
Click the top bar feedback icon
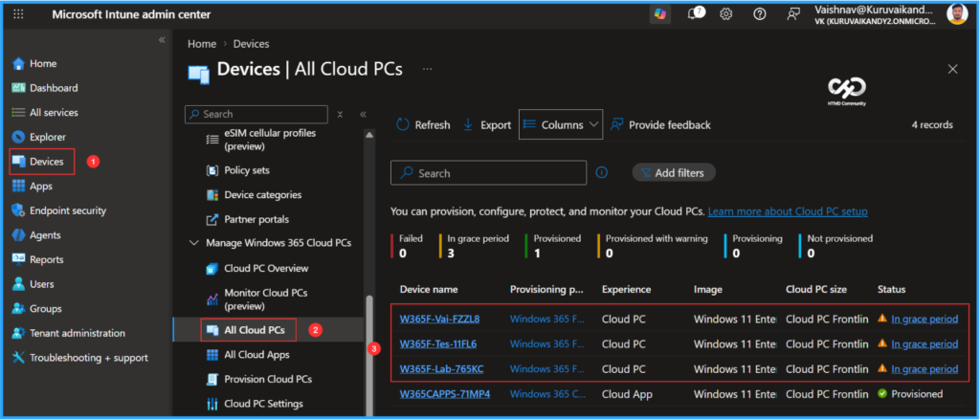(x=793, y=13)
